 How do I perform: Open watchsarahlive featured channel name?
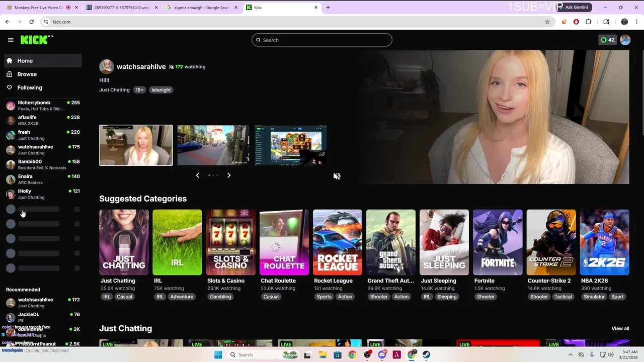(x=141, y=66)
